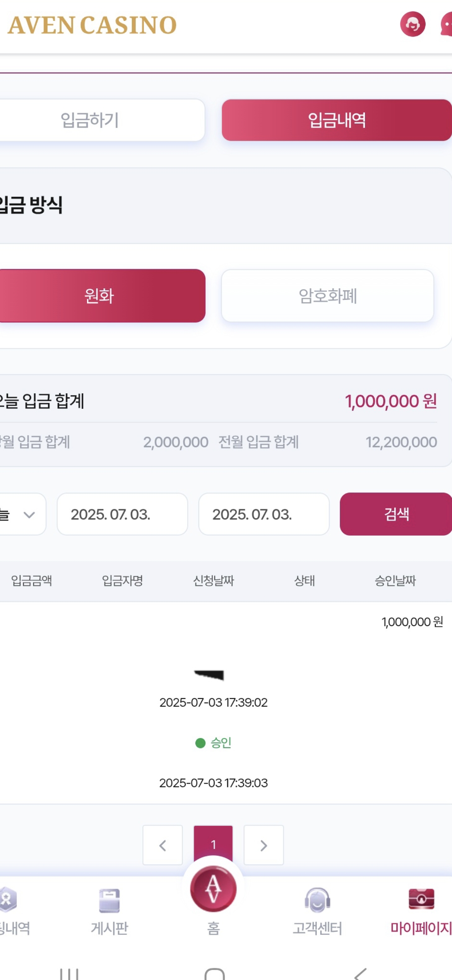Image resolution: width=452 pixels, height=980 pixels.
Task: Tap the leftmost history icon in bottom nav
Action: [8, 900]
